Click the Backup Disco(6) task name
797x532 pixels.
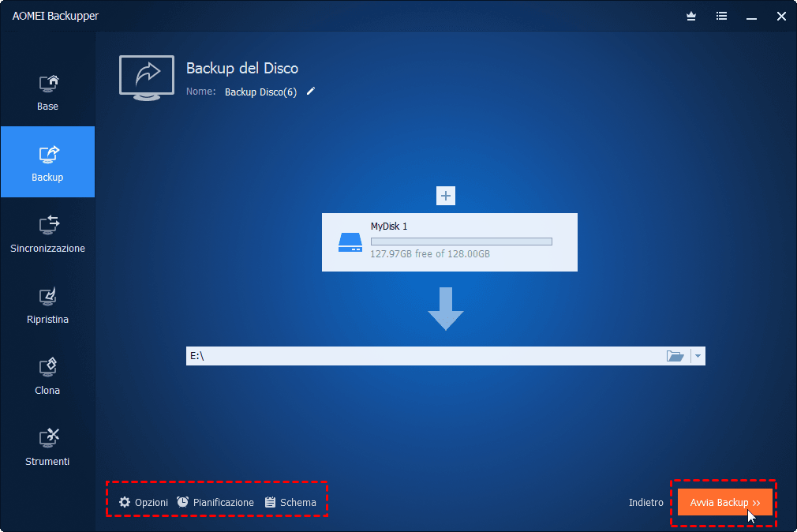pyautogui.click(x=260, y=92)
